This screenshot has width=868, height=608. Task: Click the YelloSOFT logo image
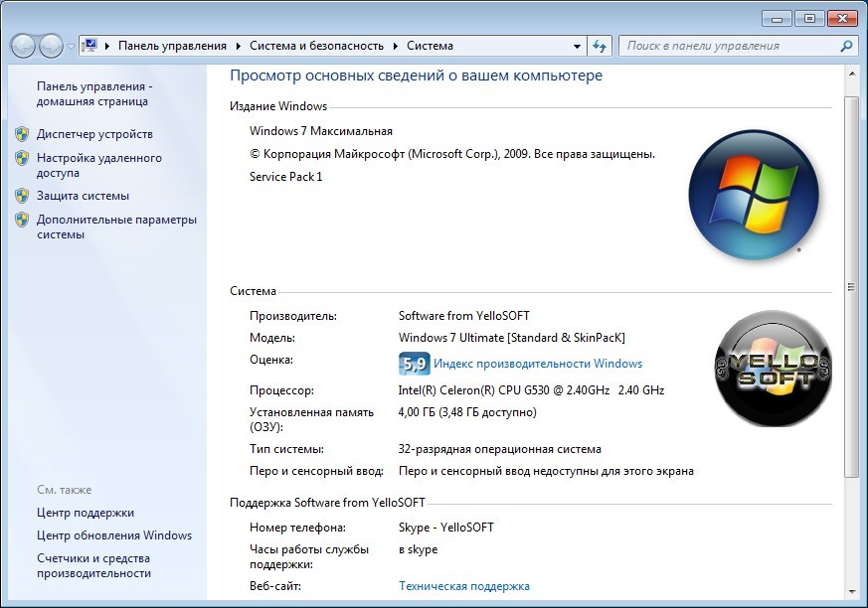[x=773, y=368]
